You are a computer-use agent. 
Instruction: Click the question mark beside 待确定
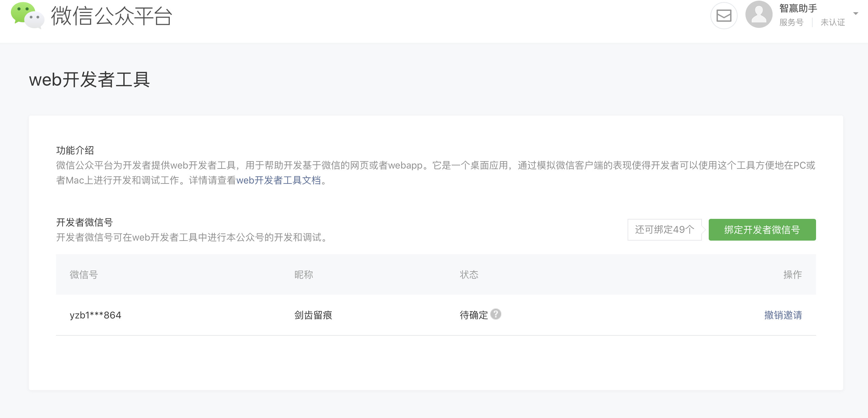pos(496,314)
